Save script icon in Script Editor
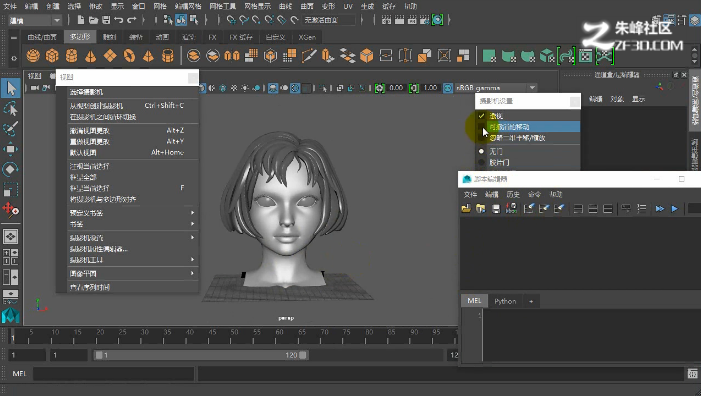Image resolution: width=701 pixels, height=396 pixels. click(x=496, y=208)
